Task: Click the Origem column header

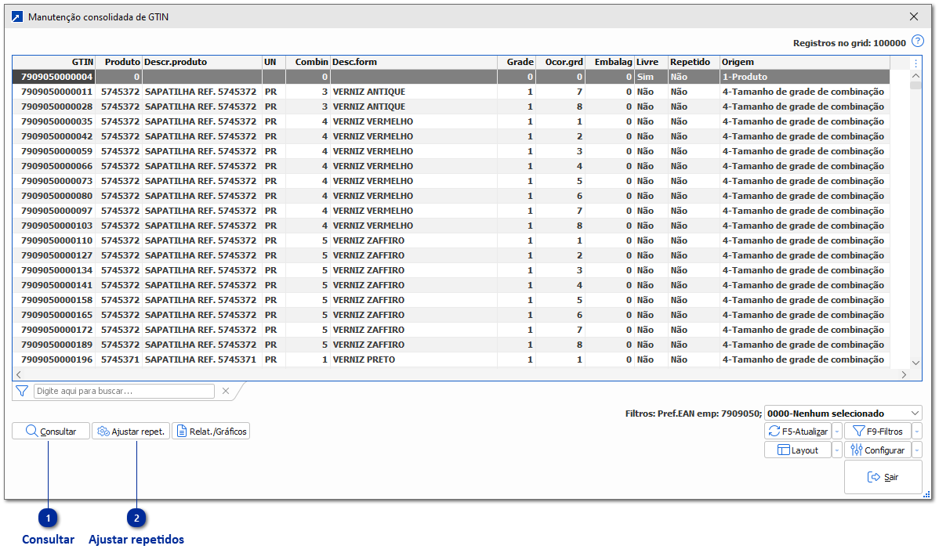Action: click(805, 62)
